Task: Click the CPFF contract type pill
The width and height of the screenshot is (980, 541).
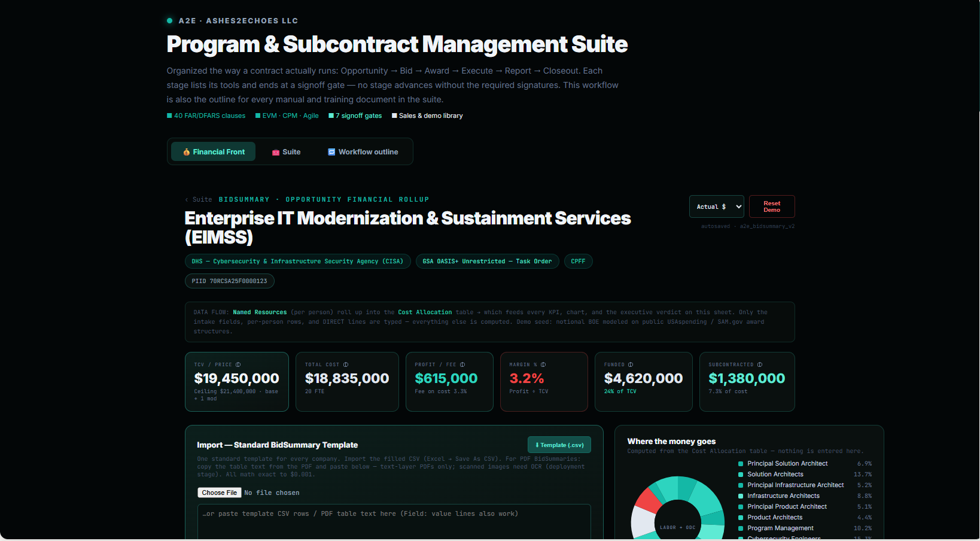Action: pos(578,262)
